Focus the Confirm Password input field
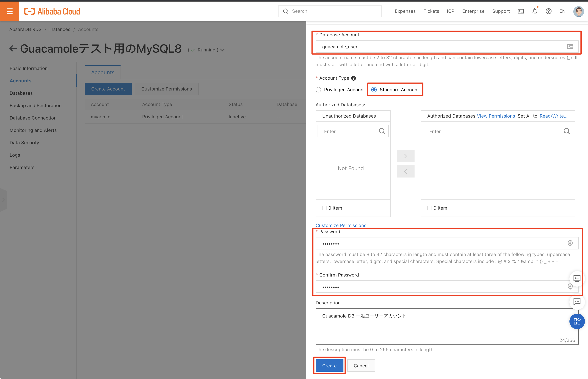Screen dimensions: 588x379 coord(447,286)
